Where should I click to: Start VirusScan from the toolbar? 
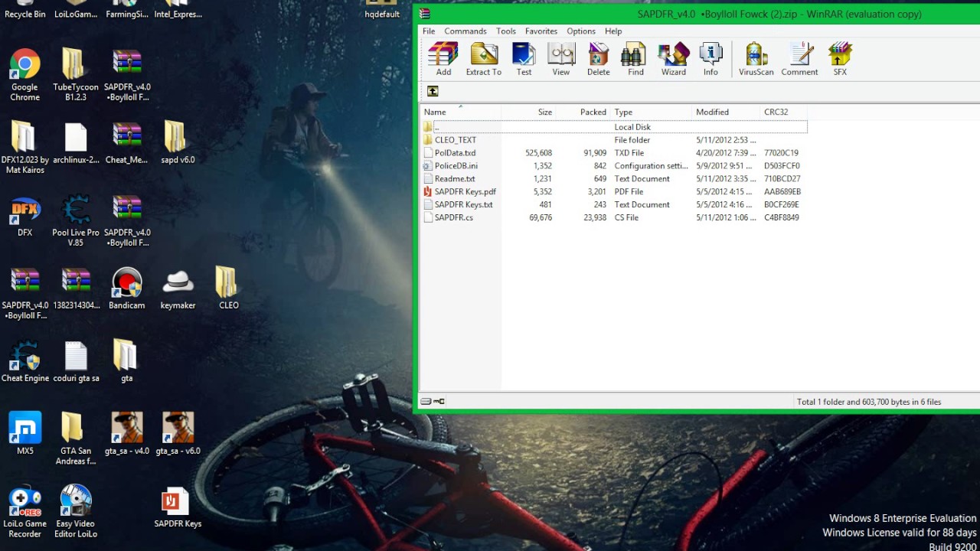(756, 59)
